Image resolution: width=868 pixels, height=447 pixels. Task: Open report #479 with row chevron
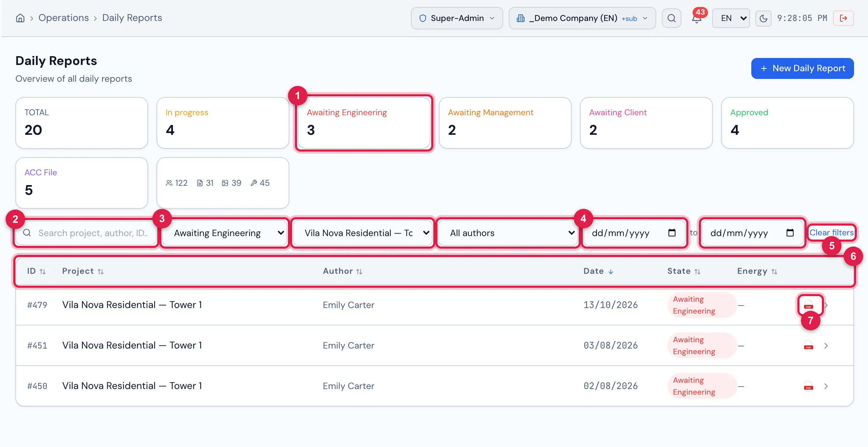(x=826, y=305)
